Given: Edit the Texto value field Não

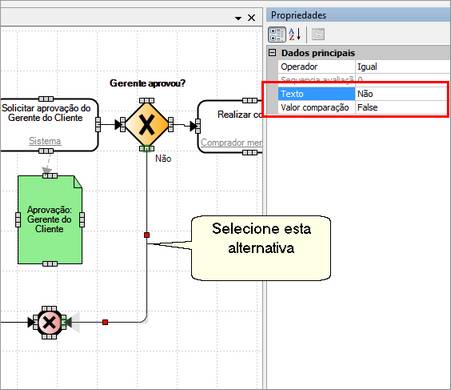Looking at the screenshot, I should (x=401, y=94).
